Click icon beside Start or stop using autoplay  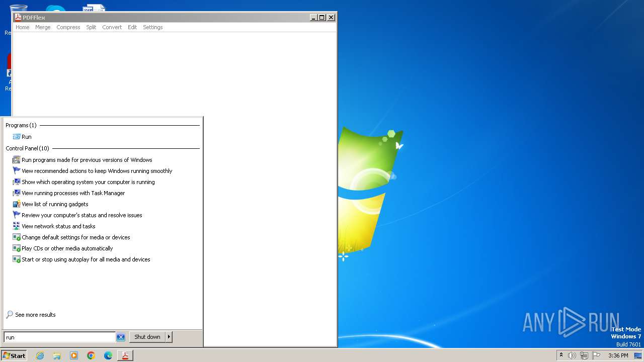pyautogui.click(x=16, y=259)
